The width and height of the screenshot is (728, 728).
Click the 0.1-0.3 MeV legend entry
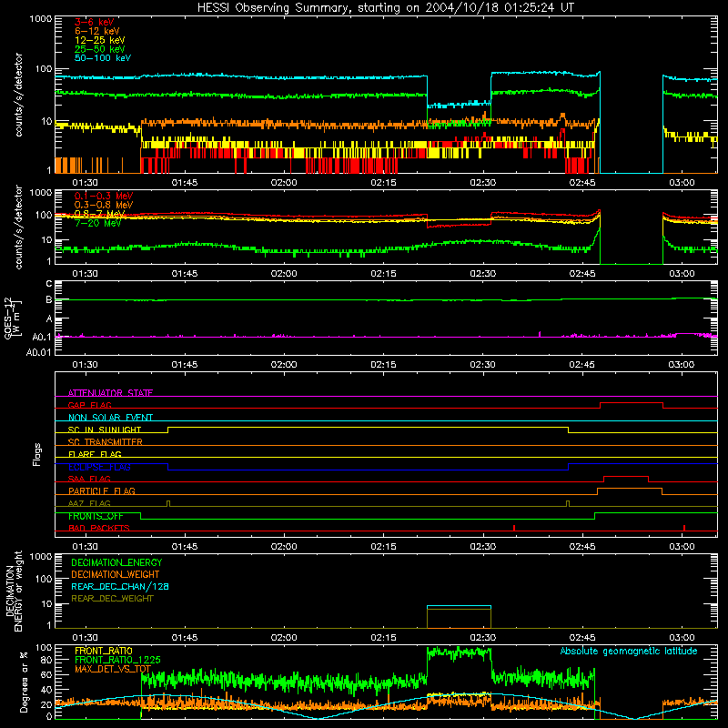click(x=104, y=196)
